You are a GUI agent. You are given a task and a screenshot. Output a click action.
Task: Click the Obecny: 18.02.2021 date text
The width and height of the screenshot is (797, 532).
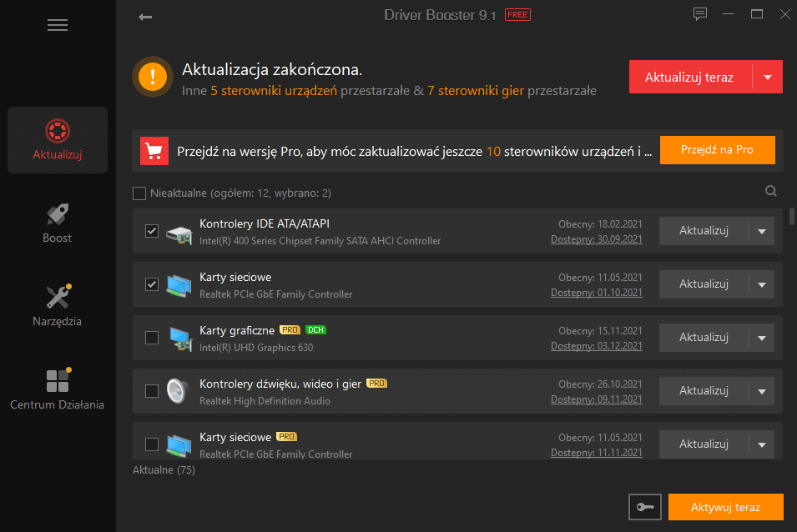[x=600, y=224]
